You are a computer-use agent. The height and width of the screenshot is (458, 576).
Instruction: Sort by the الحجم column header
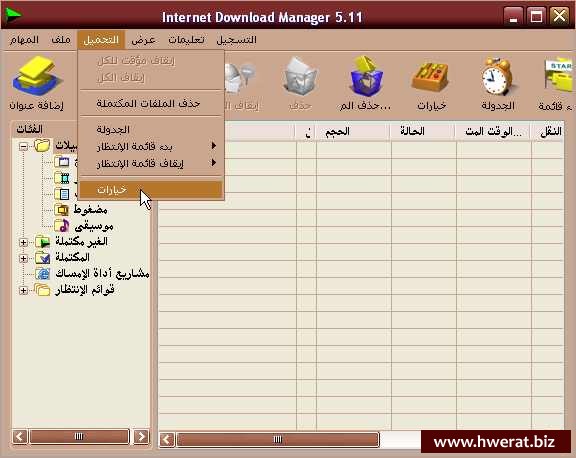pos(353,131)
